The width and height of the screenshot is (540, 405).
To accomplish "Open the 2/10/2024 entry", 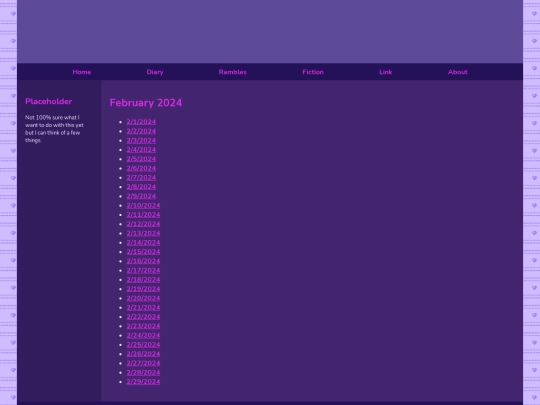I will [x=143, y=206].
